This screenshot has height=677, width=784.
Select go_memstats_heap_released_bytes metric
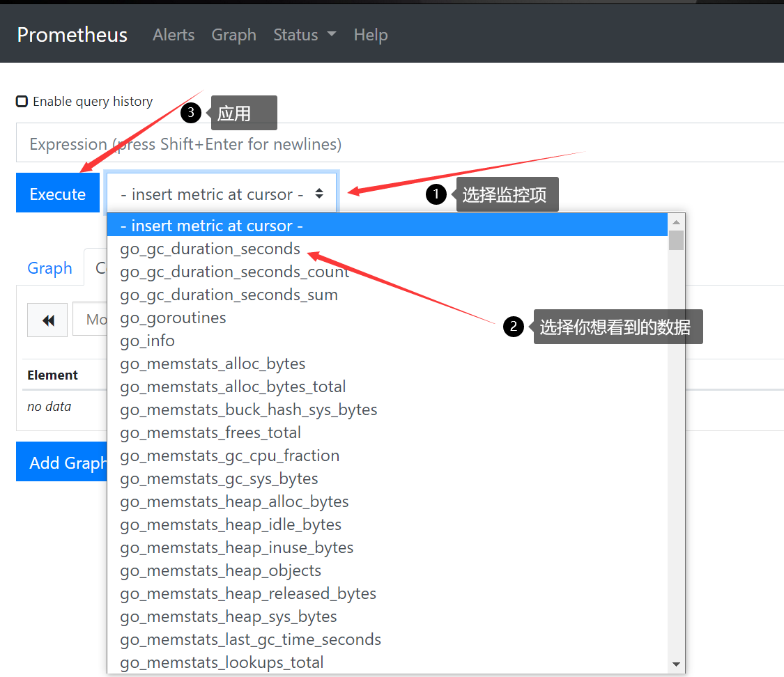[x=387, y=593]
